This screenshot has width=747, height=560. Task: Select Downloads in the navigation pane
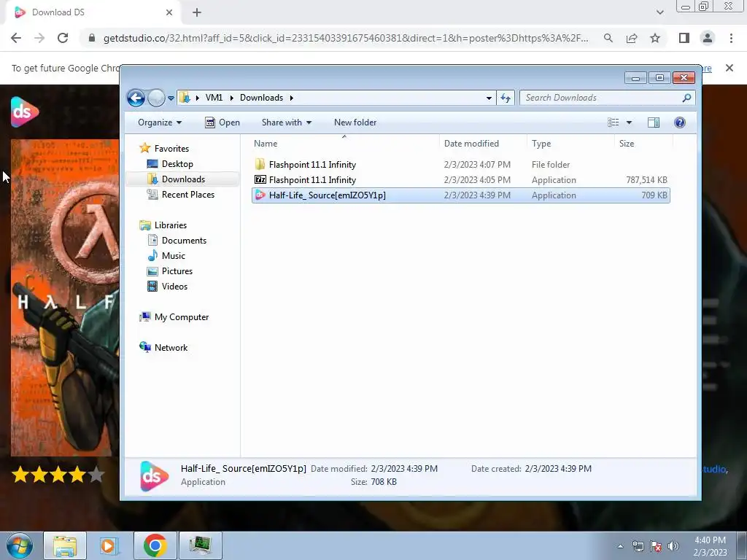point(183,179)
